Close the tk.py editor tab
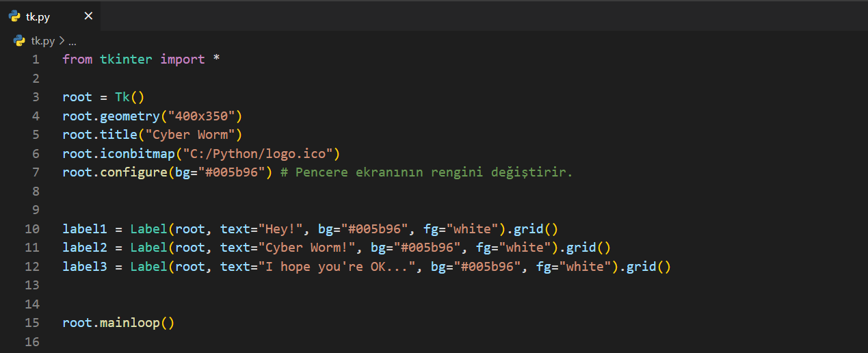The width and height of the screenshot is (868, 353). point(88,16)
